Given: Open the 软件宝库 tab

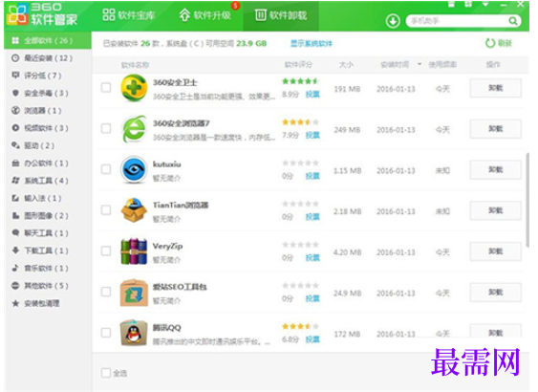Looking at the screenshot, I should pyautogui.click(x=129, y=15).
